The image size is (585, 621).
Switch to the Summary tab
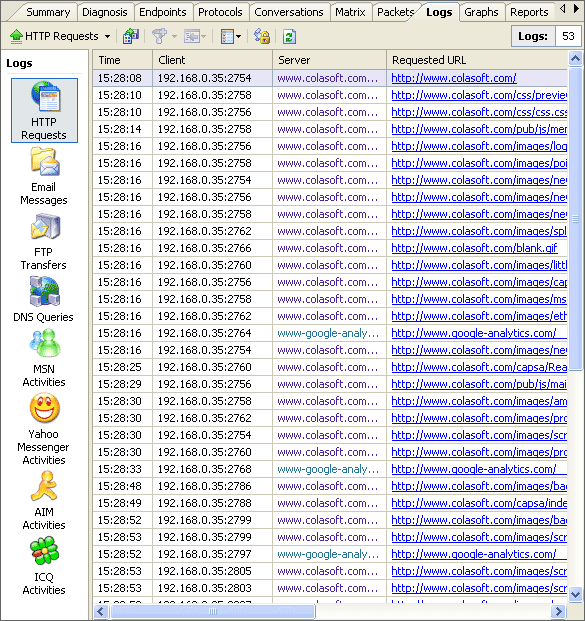point(48,12)
